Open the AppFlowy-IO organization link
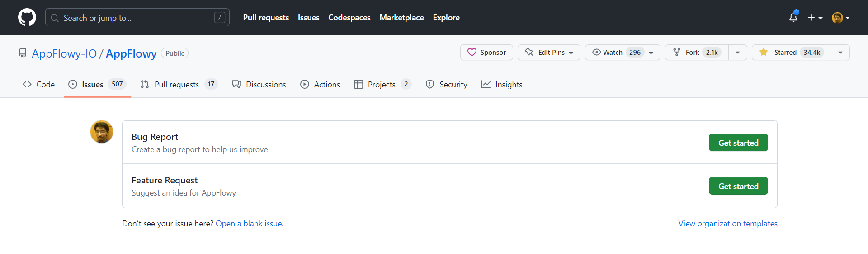 64,53
